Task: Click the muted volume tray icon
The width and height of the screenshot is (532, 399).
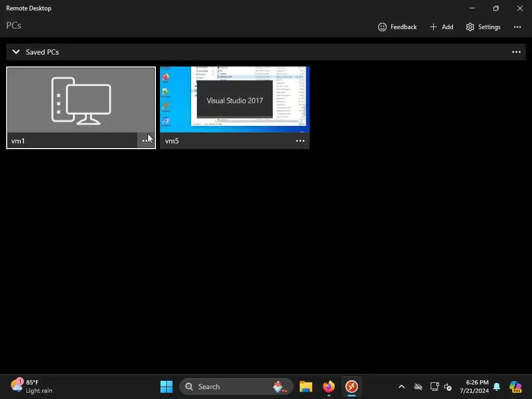Action: pyautogui.click(x=448, y=387)
